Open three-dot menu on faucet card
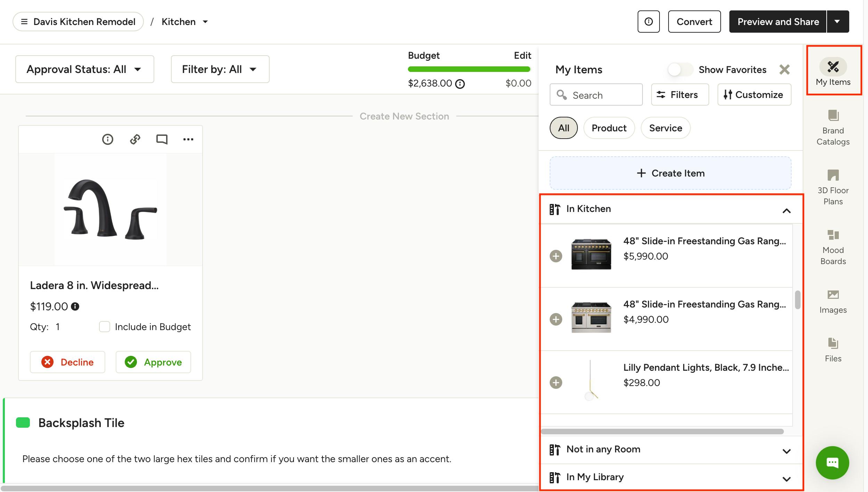The width and height of the screenshot is (868, 492). coord(188,139)
